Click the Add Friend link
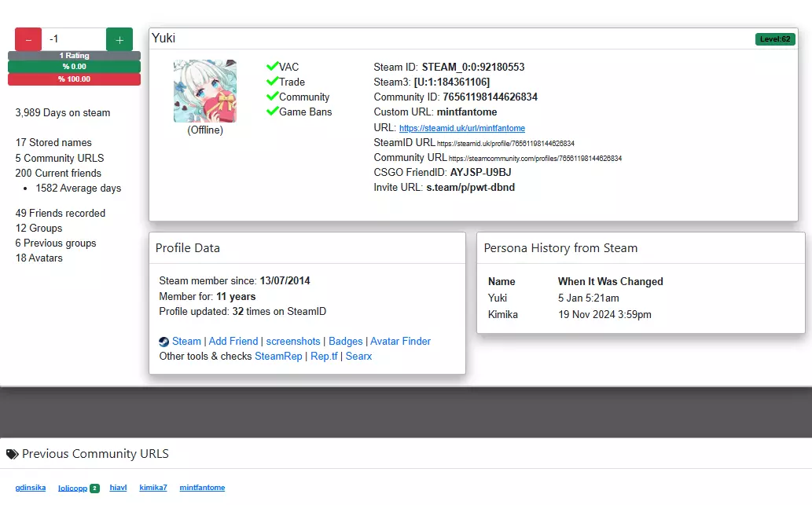The height and width of the screenshot is (505, 812). 233,342
